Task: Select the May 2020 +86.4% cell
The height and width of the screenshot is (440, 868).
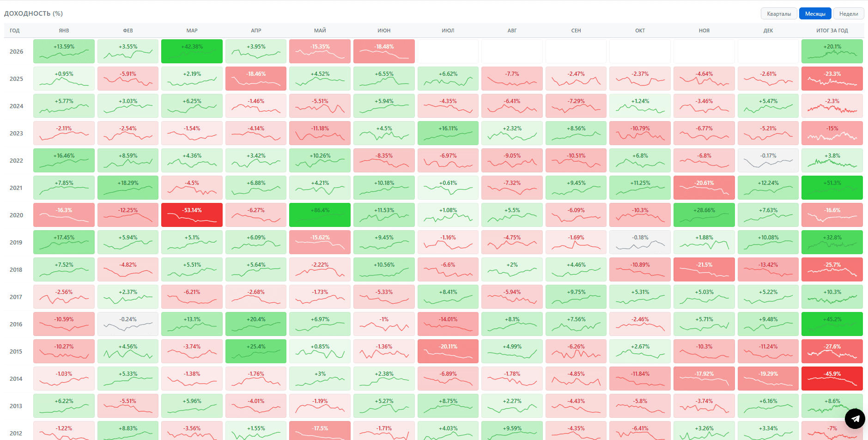Action: 320,215
